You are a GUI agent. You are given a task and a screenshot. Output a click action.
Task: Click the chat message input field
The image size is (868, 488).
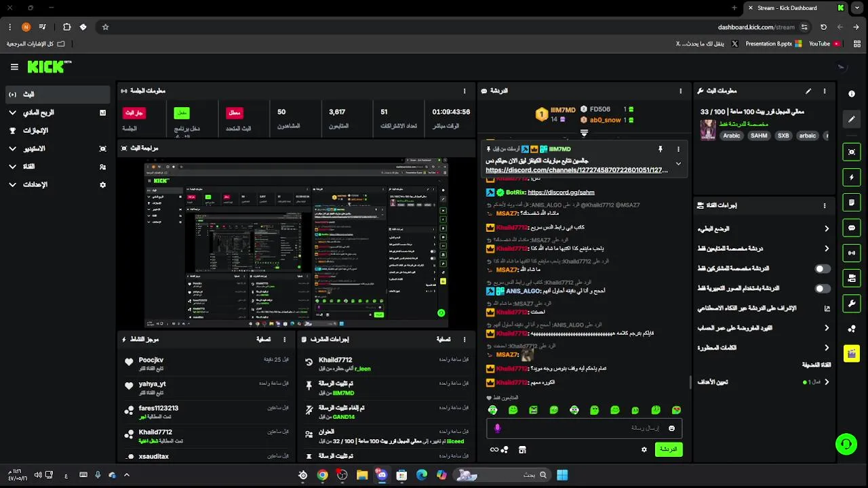[x=584, y=428]
